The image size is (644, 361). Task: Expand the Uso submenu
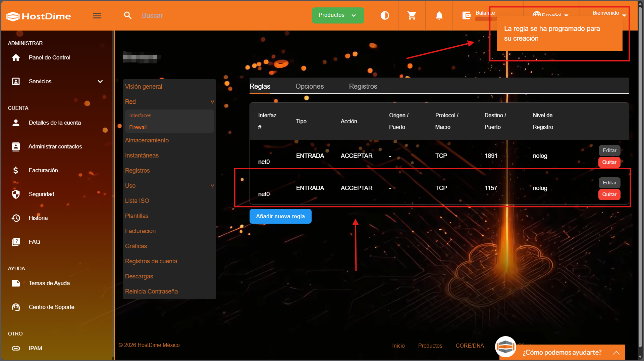pos(212,186)
